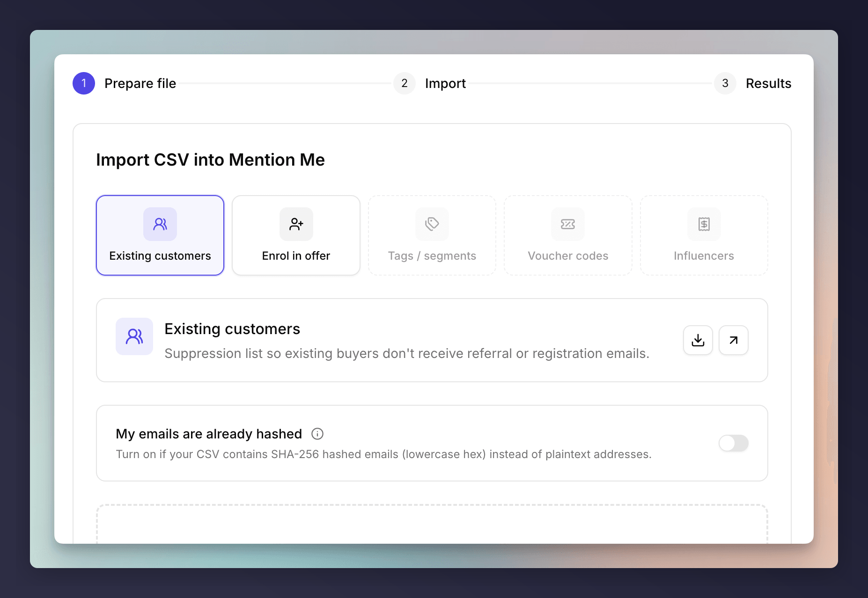Go to step 2 Import

tap(430, 83)
